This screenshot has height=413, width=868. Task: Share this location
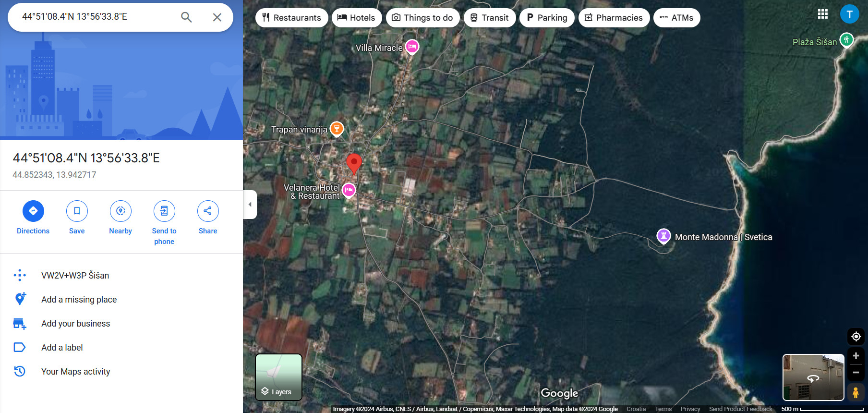(208, 211)
